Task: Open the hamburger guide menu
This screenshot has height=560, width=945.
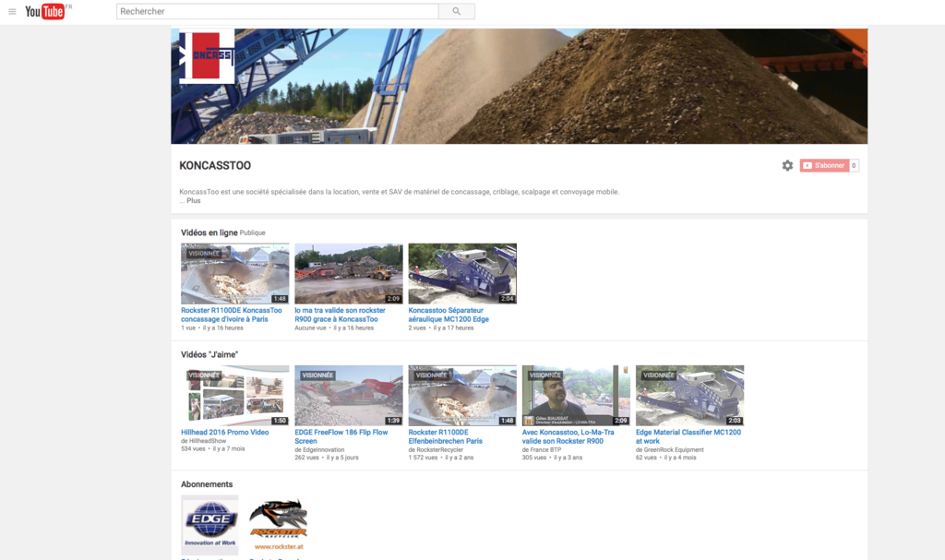Action: click(12, 12)
